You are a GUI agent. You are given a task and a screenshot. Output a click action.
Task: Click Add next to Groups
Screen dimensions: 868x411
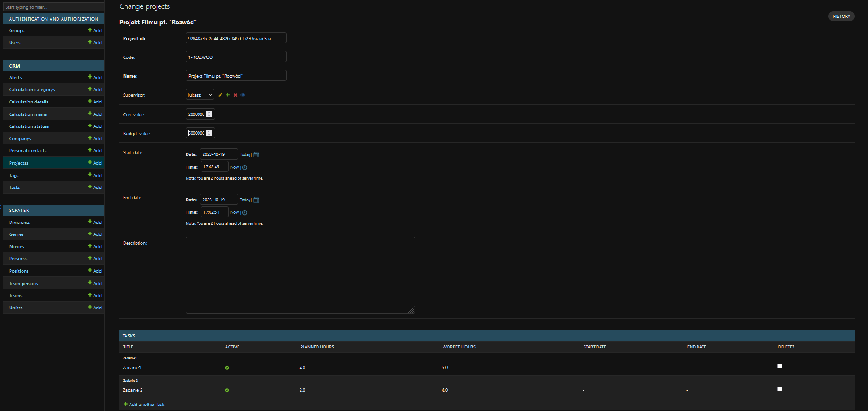point(95,30)
